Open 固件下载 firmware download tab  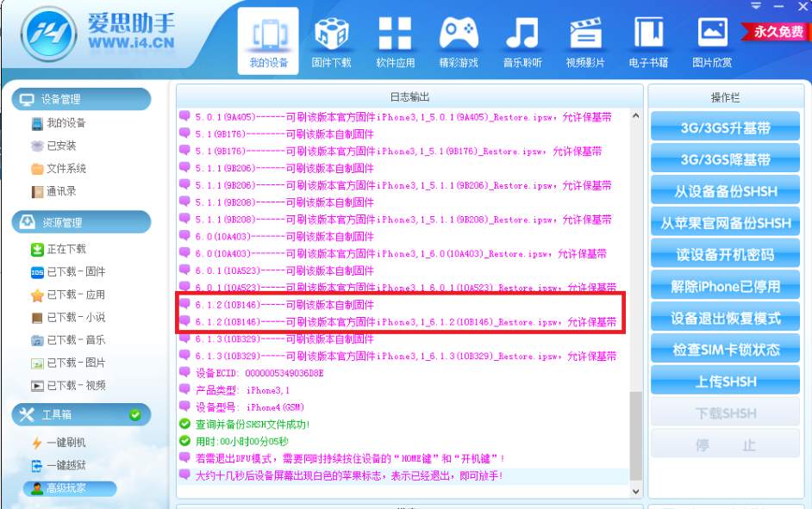(331, 43)
